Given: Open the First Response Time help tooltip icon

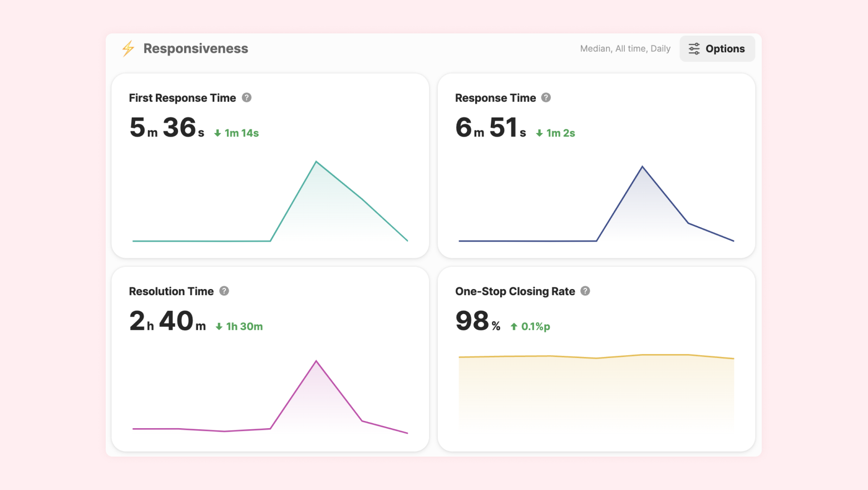Looking at the screenshot, I should (x=246, y=97).
